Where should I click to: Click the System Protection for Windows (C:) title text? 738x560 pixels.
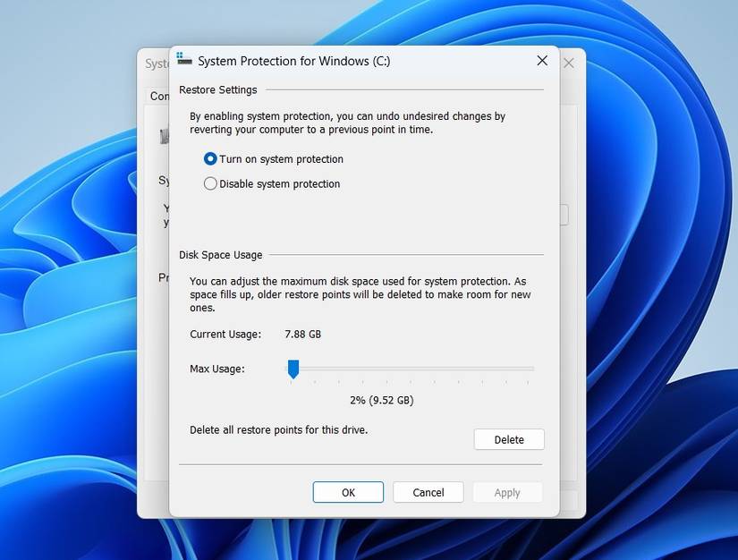pos(293,61)
